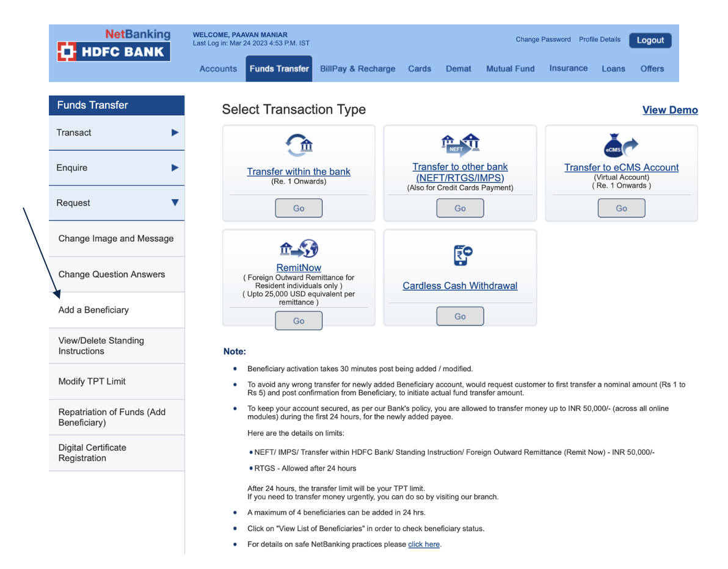The image size is (728, 569).
Task: Switch to the Loans tab
Action: pos(613,69)
